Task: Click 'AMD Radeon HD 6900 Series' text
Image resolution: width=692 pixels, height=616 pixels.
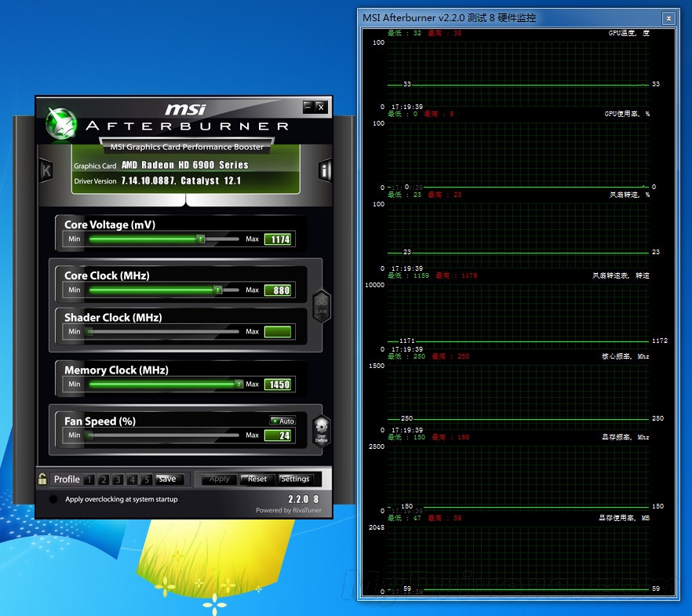Action: click(x=185, y=165)
